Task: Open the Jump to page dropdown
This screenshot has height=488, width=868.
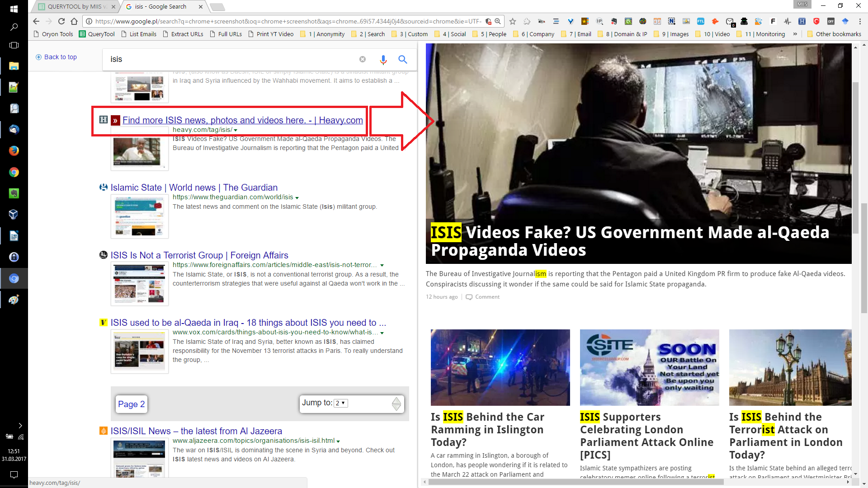Action: (x=340, y=403)
